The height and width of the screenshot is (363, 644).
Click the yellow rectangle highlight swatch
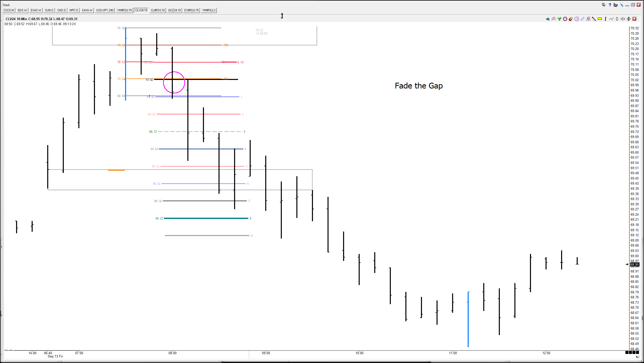point(600,19)
